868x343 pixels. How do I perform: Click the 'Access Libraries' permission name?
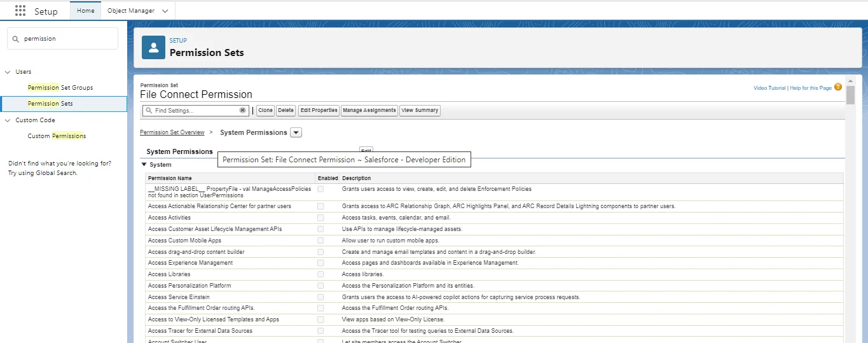[169, 274]
